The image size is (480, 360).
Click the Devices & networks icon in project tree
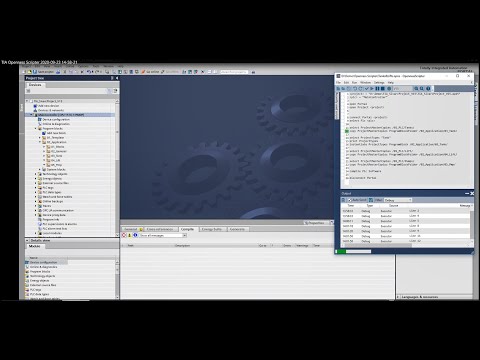tap(35, 110)
